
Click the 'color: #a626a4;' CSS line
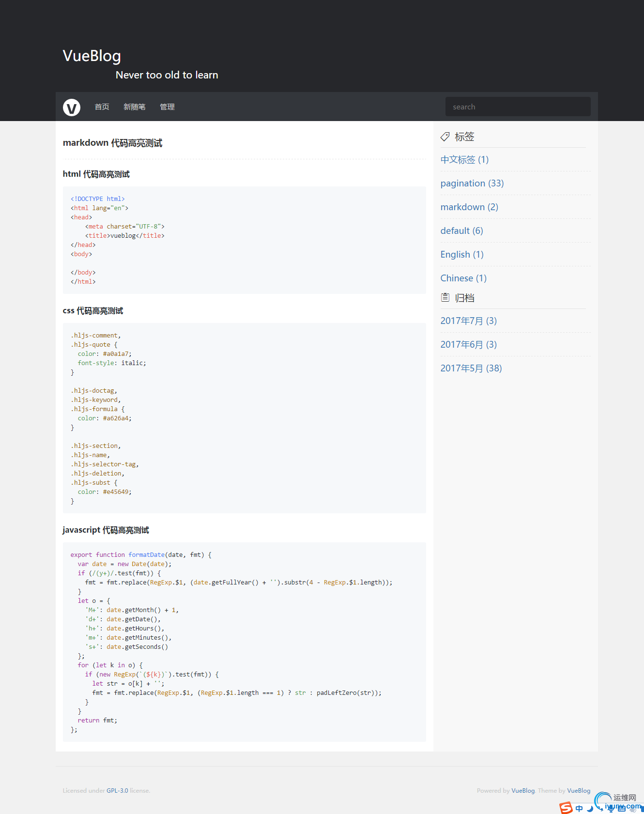coord(105,418)
